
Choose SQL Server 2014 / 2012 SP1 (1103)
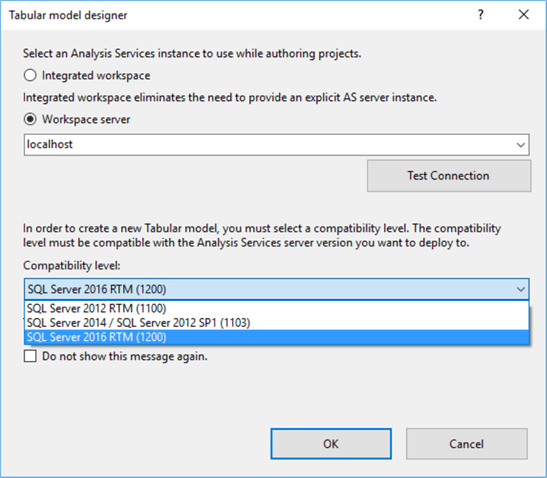[277, 323]
